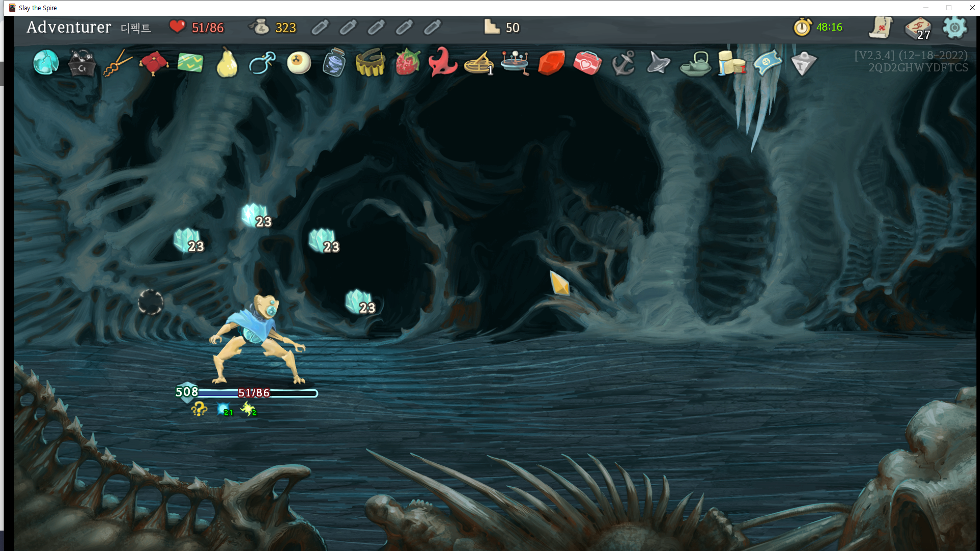This screenshot has width=980, height=551.
Task: Open the settings gear menu
Action: pos(954,28)
